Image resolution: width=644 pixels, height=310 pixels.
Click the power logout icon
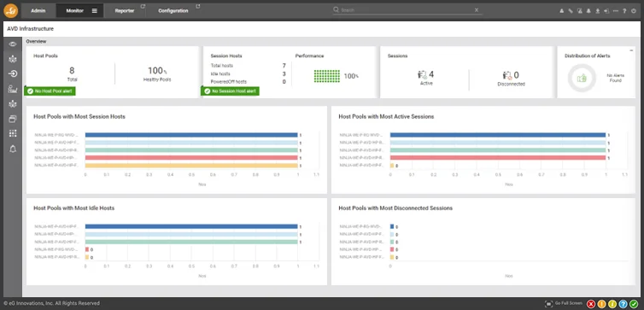[634, 11]
